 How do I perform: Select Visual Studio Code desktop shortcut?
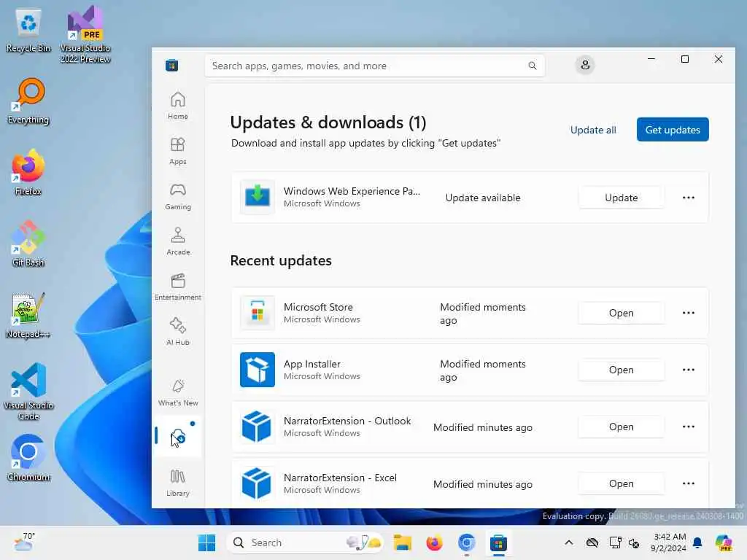point(28,392)
